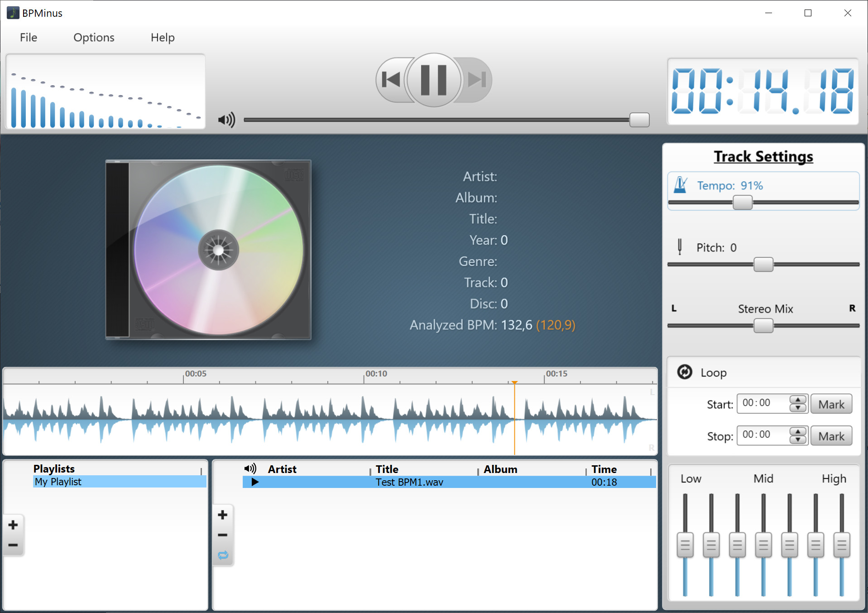Image resolution: width=868 pixels, height=613 pixels.
Task: Click the metronome Tempo icon
Action: [x=681, y=185]
